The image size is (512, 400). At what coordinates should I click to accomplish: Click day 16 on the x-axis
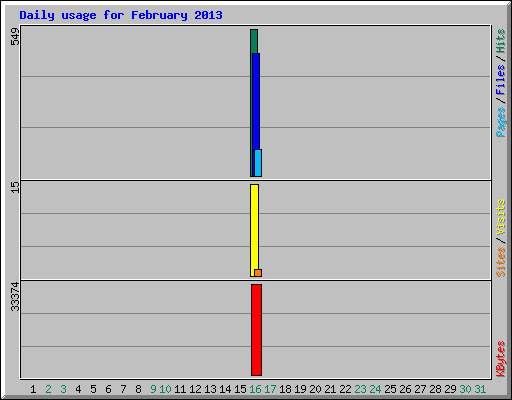pyautogui.click(x=255, y=389)
